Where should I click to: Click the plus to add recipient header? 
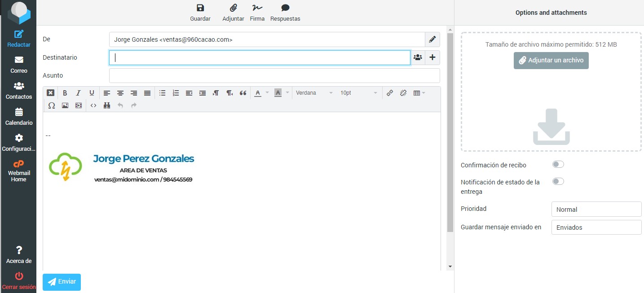[432, 57]
